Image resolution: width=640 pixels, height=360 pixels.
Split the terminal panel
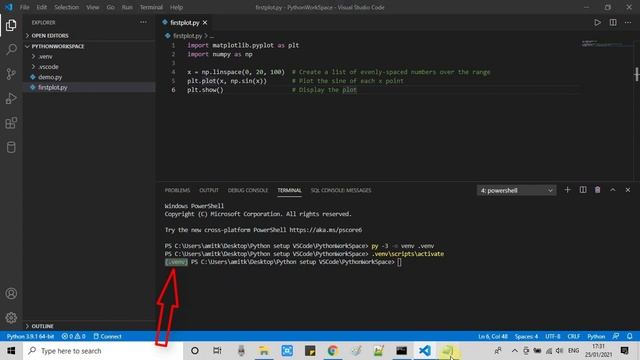click(x=582, y=190)
